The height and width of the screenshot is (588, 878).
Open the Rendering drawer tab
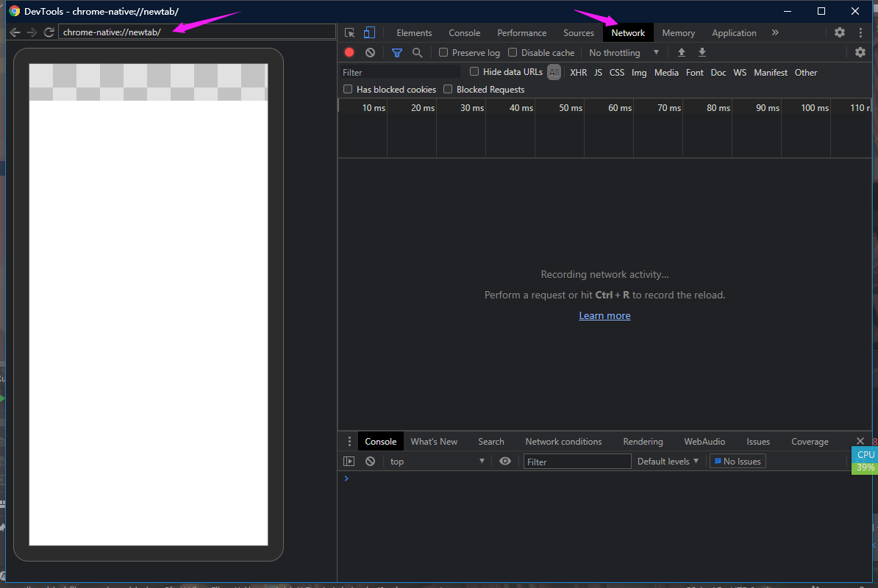pyautogui.click(x=643, y=442)
